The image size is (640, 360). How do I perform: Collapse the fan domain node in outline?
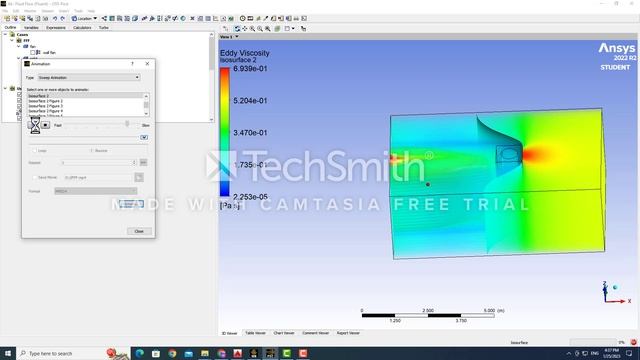[18, 47]
